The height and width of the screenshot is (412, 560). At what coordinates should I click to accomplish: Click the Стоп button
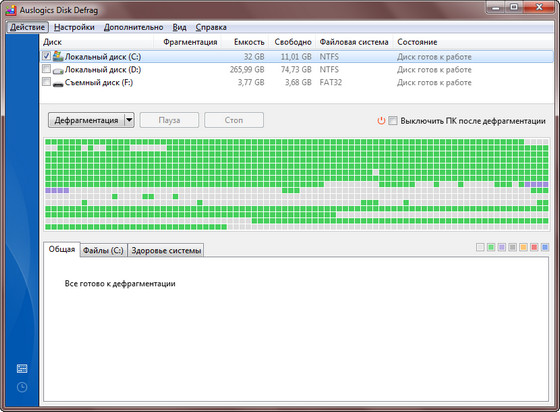[x=234, y=120]
